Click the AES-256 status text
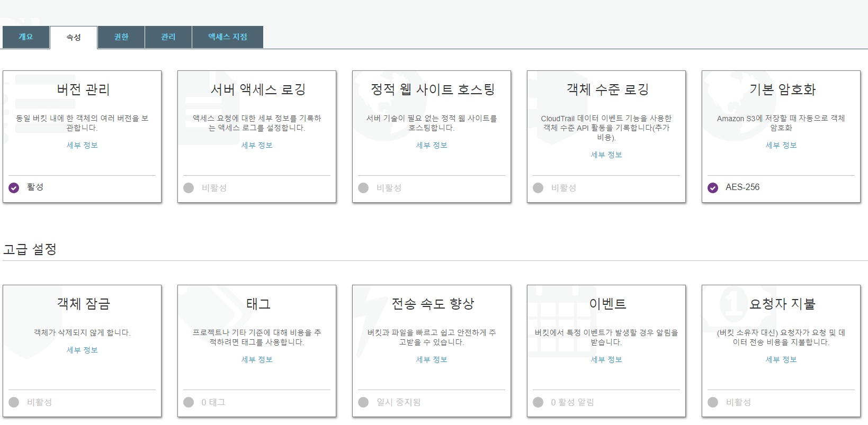The height and width of the screenshot is (425, 868). [742, 187]
